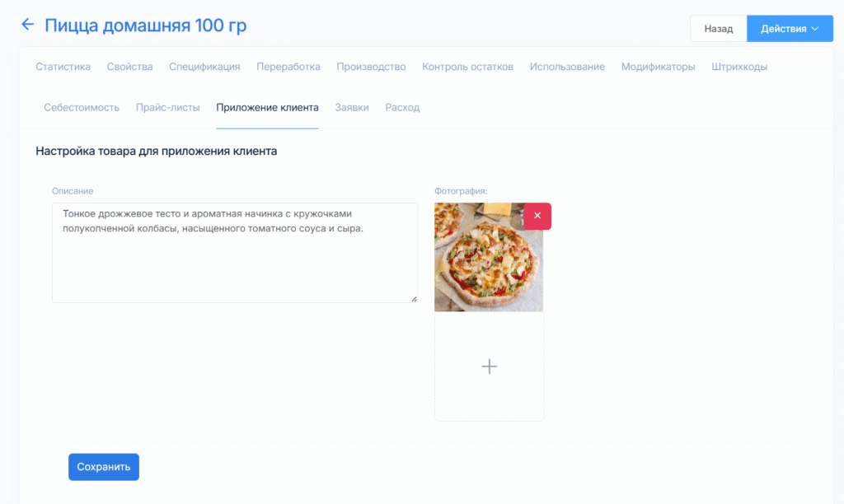The height and width of the screenshot is (504, 844).
Task: Switch to the Свойства tab
Action: pyautogui.click(x=129, y=67)
